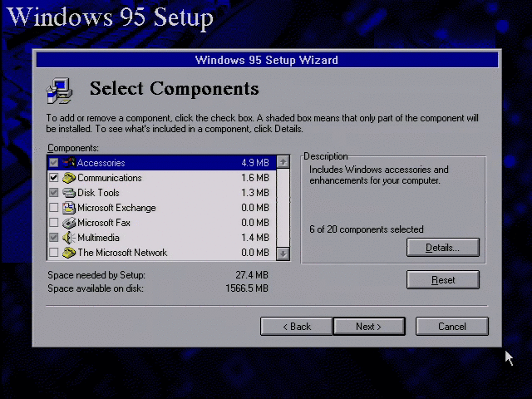The height and width of the screenshot is (399, 532).
Task: Click the components list scroll up arrow
Action: [x=283, y=162]
